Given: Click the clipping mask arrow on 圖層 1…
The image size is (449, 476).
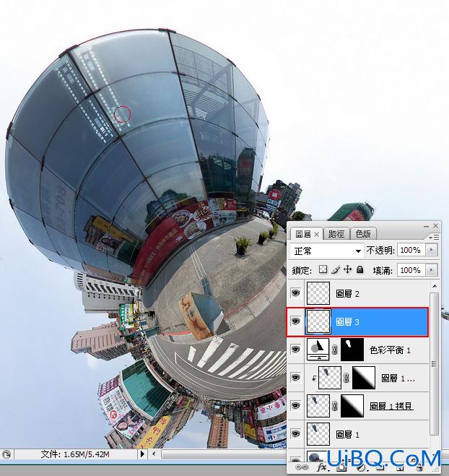Looking at the screenshot, I should 314,378.
